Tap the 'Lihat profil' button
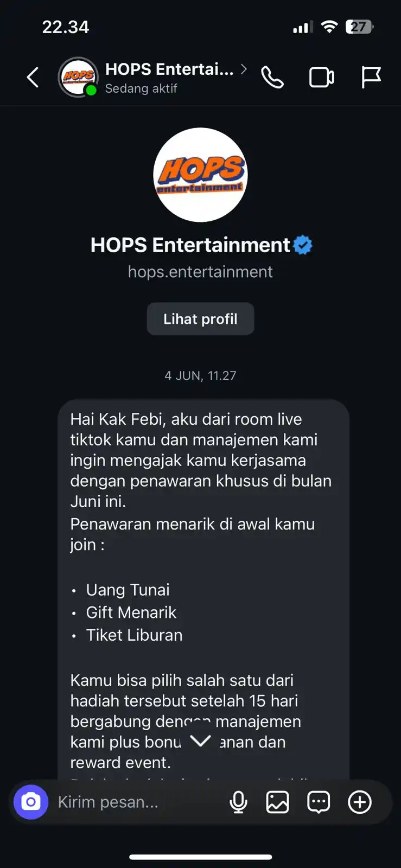 tap(200, 319)
